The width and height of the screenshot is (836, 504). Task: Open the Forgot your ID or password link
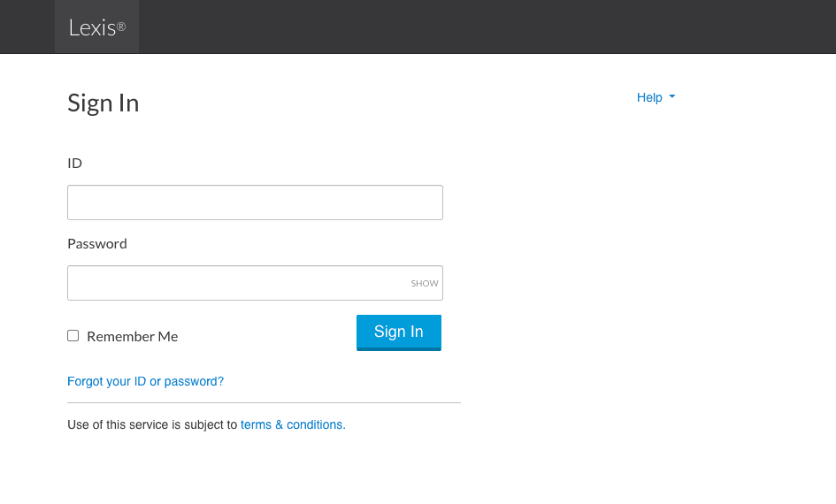(x=146, y=381)
